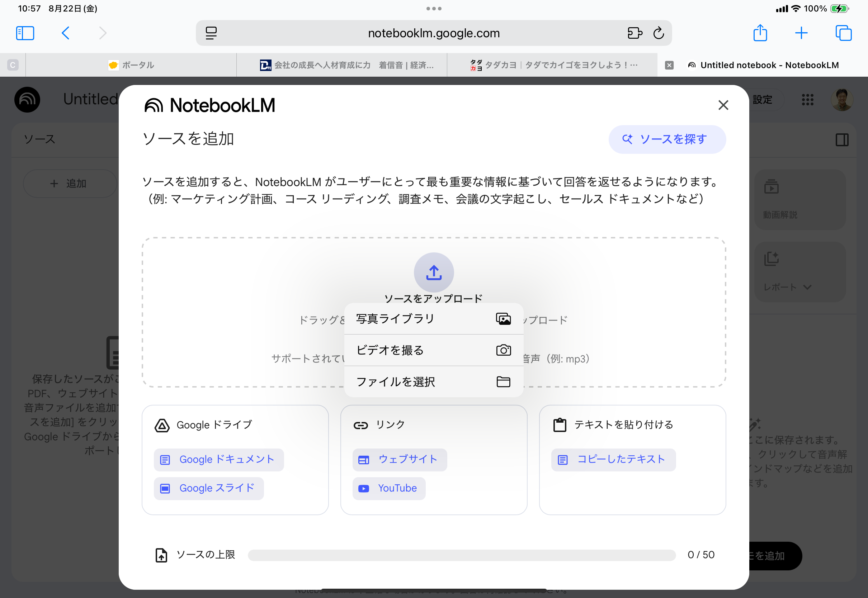Open the Safari share sheet
868x598 pixels.
[760, 33]
